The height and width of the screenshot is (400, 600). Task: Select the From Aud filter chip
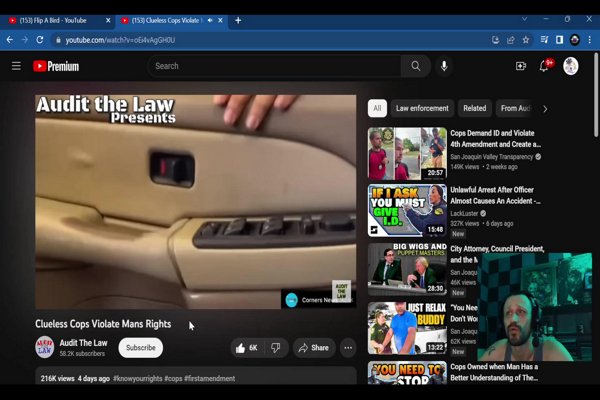515,108
